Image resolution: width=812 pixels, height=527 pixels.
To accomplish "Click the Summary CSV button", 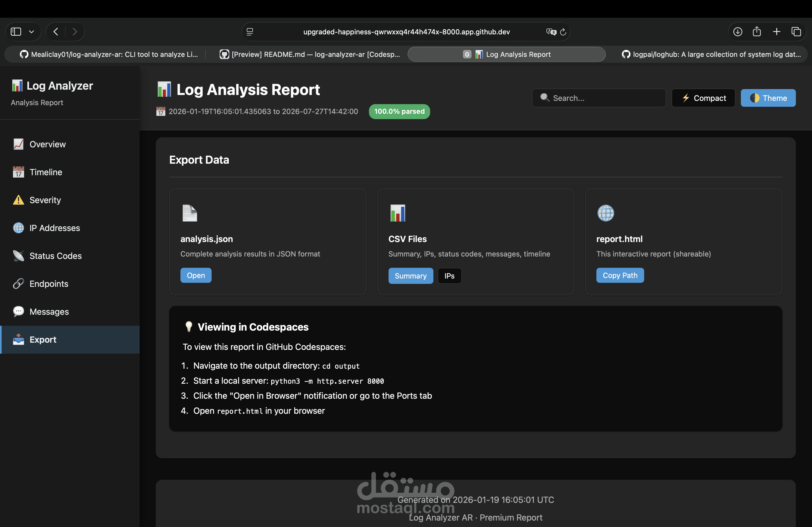I will click(x=411, y=276).
